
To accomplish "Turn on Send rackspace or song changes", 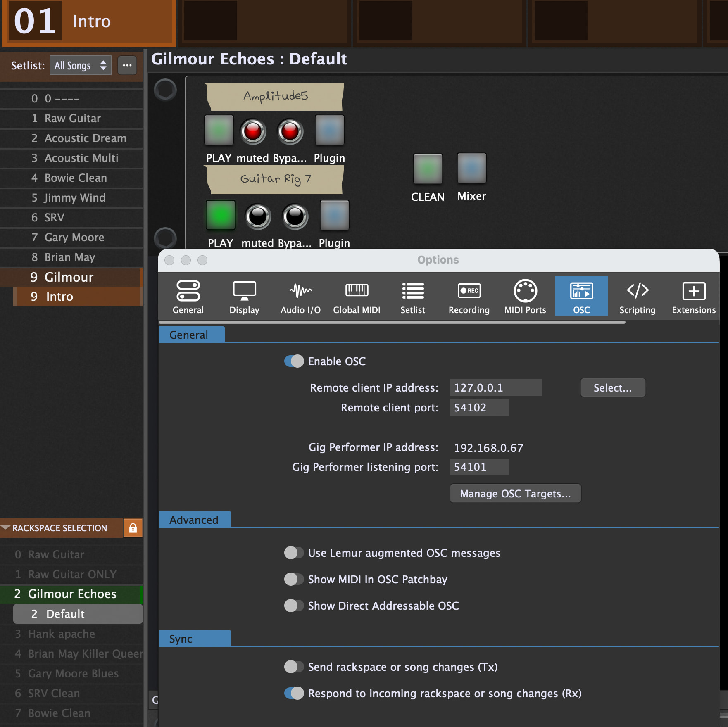I will (x=294, y=667).
